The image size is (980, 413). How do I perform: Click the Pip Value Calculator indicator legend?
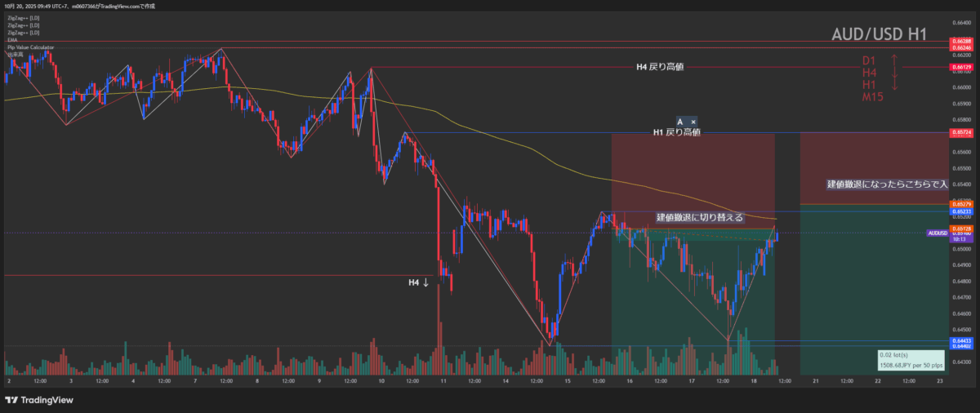pyautogui.click(x=31, y=47)
